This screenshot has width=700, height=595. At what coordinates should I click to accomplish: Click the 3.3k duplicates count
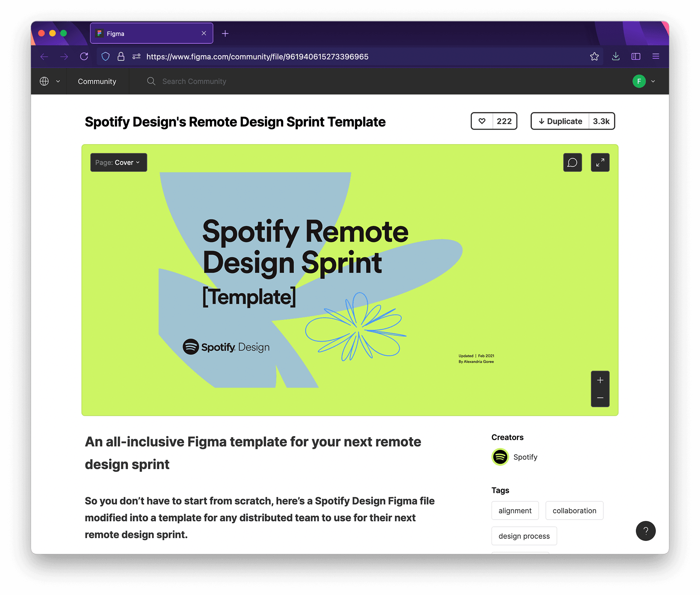point(601,121)
